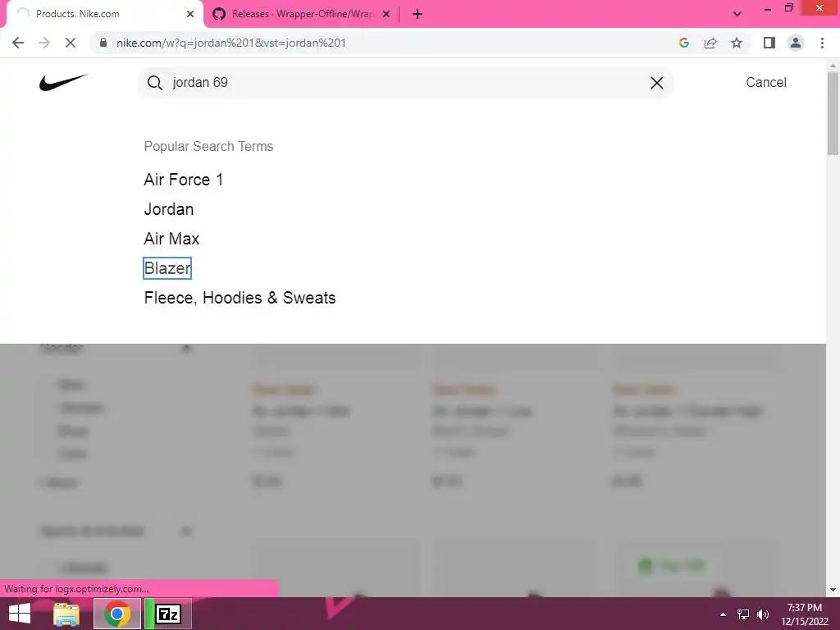Click the Popular Search Terms heading
840x630 pixels.
[208, 146]
